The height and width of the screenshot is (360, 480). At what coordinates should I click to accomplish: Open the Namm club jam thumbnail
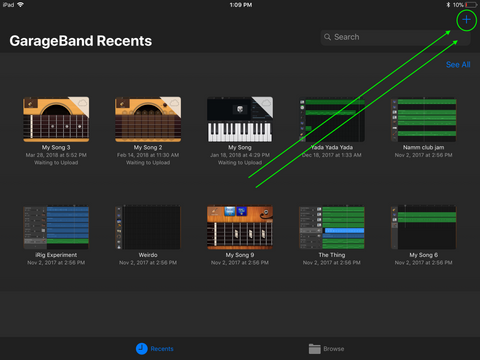(x=423, y=119)
